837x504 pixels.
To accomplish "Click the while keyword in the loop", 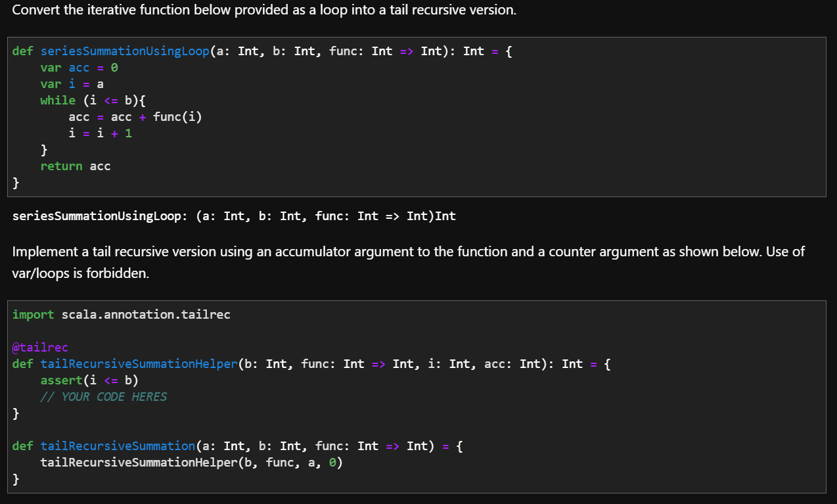I will click(58, 100).
